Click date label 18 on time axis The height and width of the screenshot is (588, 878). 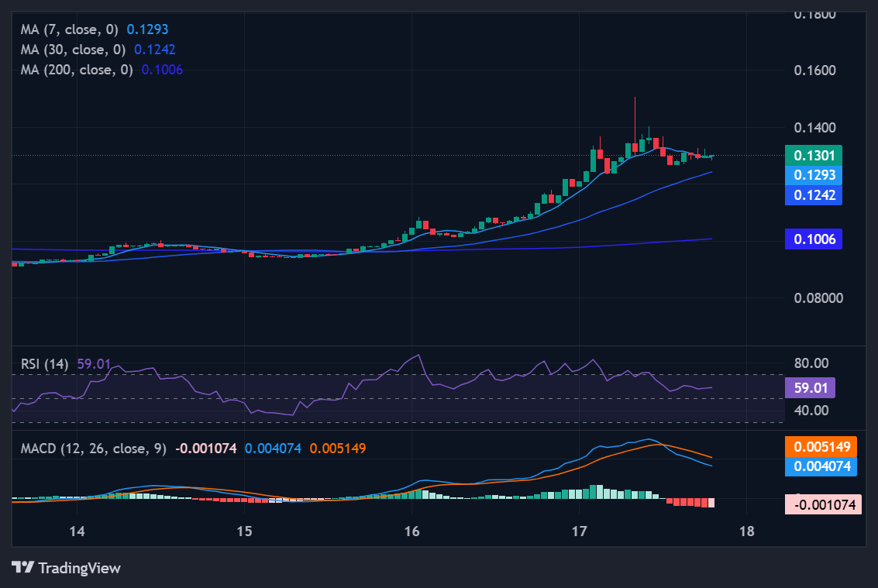coord(746,531)
